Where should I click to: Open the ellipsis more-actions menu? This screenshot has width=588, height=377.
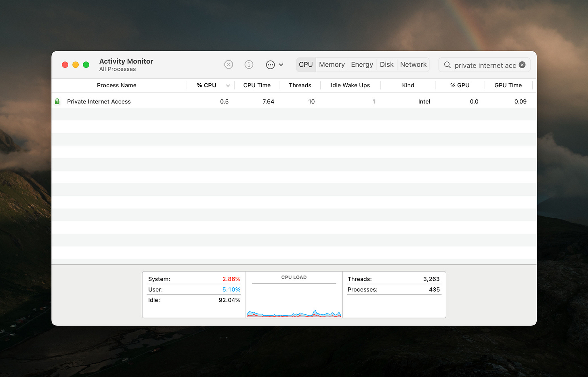pos(275,65)
